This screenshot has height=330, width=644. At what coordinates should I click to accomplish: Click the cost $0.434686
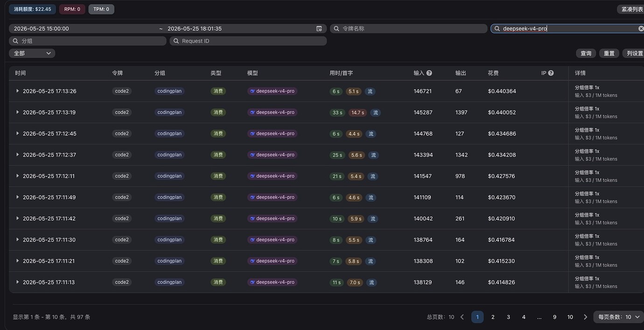(x=502, y=134)
